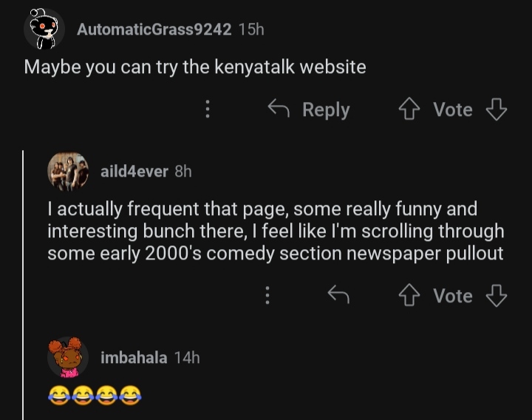The height and width of the screenshot is (420, 532).
Task: Visit the aild4ever user profile link
Action: (x=134, y=172)
